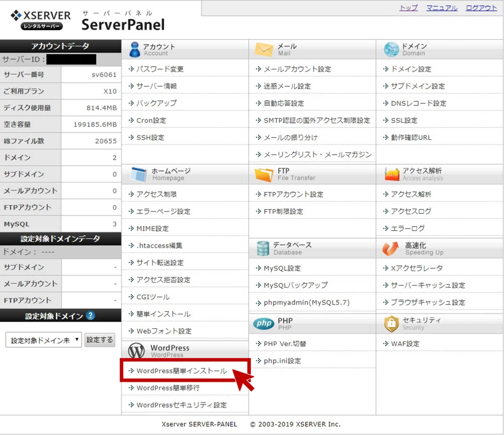Open アクセス解析 link in the list

411,195
